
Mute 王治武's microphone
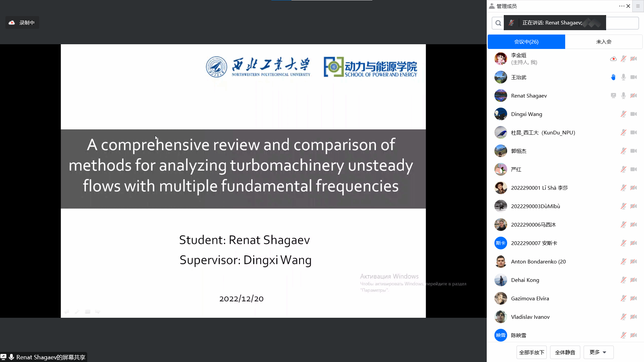point(623,77)
